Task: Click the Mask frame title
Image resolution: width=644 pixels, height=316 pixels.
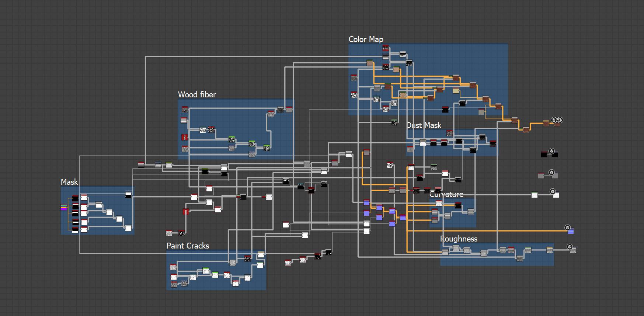Action: click(x=69, y=182)
